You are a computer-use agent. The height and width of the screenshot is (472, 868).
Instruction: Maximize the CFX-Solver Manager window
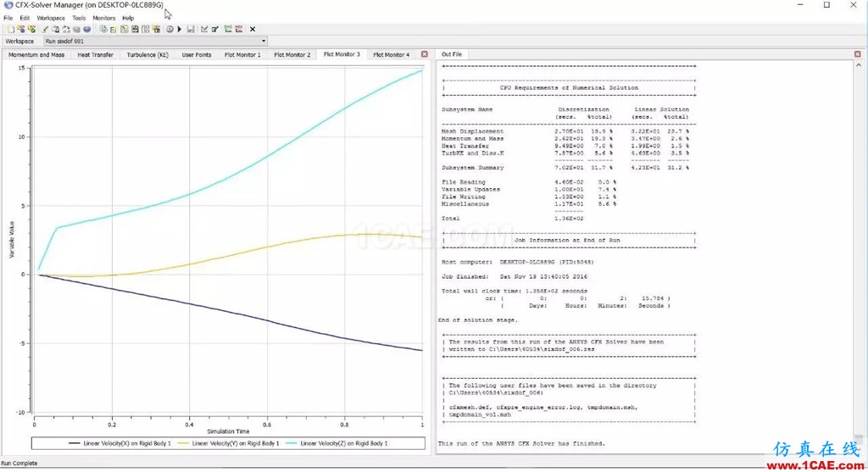point(826,5)
